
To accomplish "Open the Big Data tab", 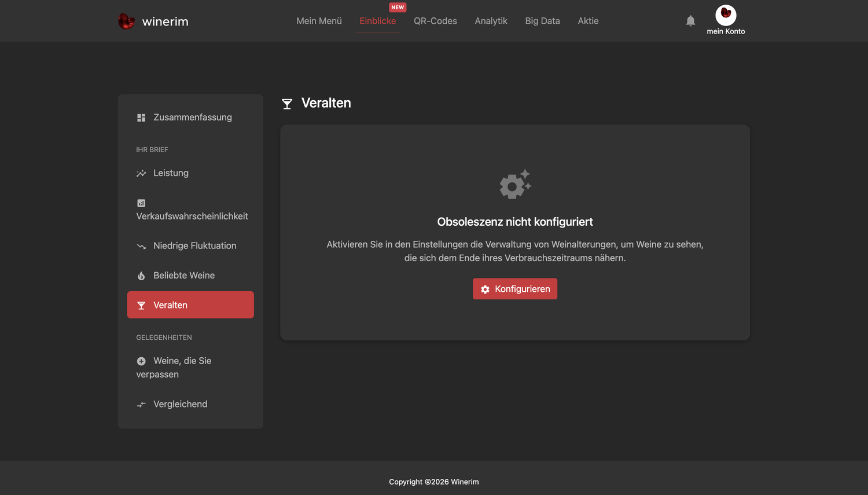I will pos(542,21).
